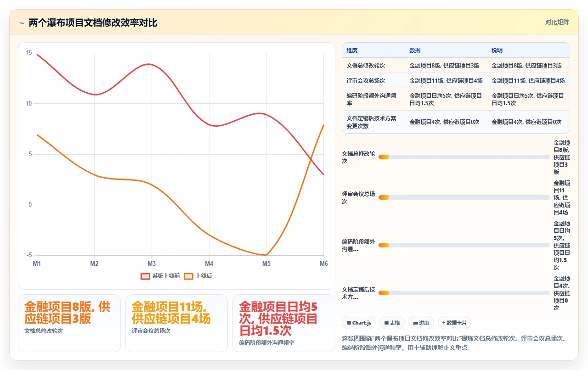This screenshot has height=370, width=588.
Task: Click the M3 x-axis label
Action: tap(152, 263)
